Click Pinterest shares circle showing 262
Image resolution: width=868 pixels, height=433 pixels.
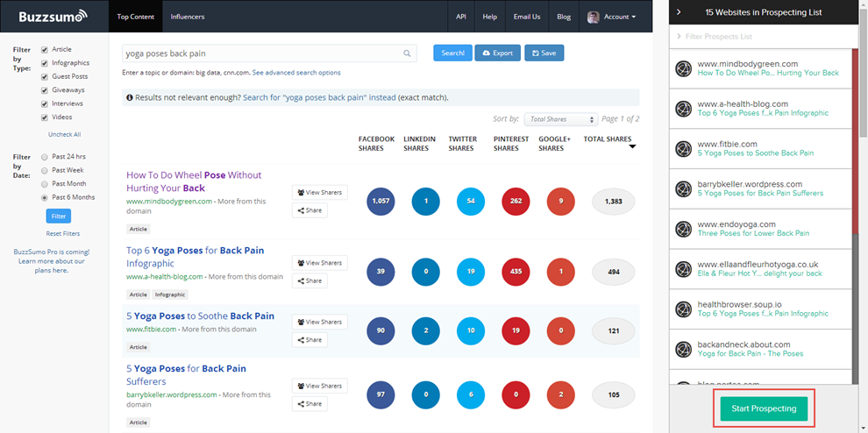pos(516,202)
